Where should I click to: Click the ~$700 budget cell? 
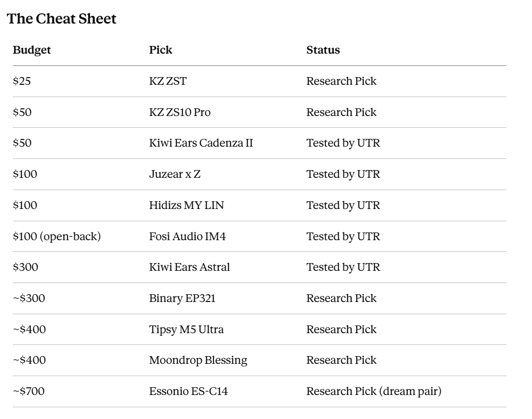point(29,391)
